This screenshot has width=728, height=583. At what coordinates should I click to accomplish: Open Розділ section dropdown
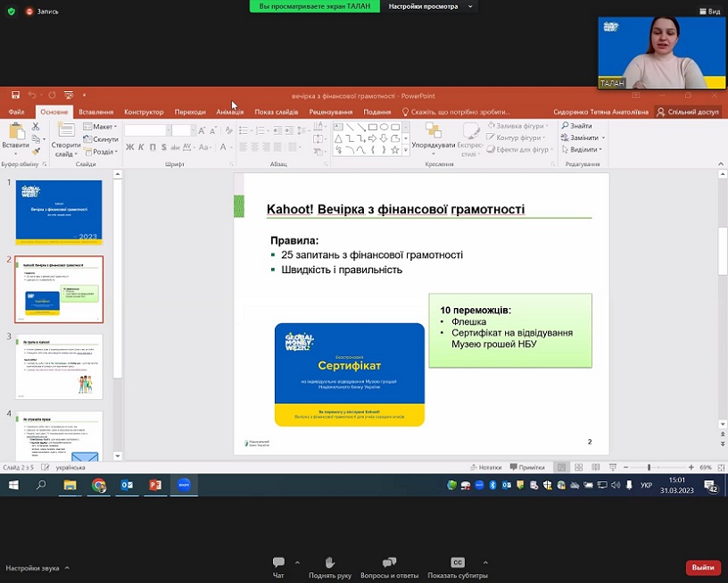click(x=100, y=152)
